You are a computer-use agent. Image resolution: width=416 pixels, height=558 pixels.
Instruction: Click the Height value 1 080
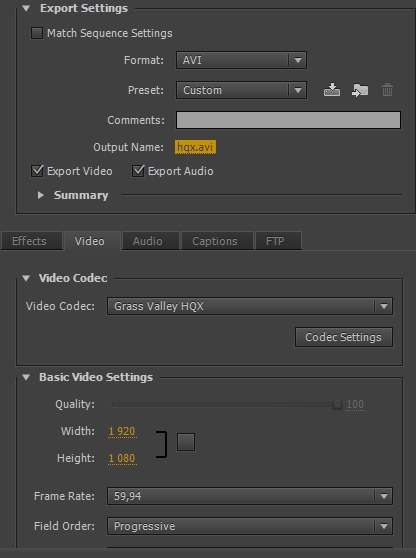pyautogui.click(x=122, y=458)
